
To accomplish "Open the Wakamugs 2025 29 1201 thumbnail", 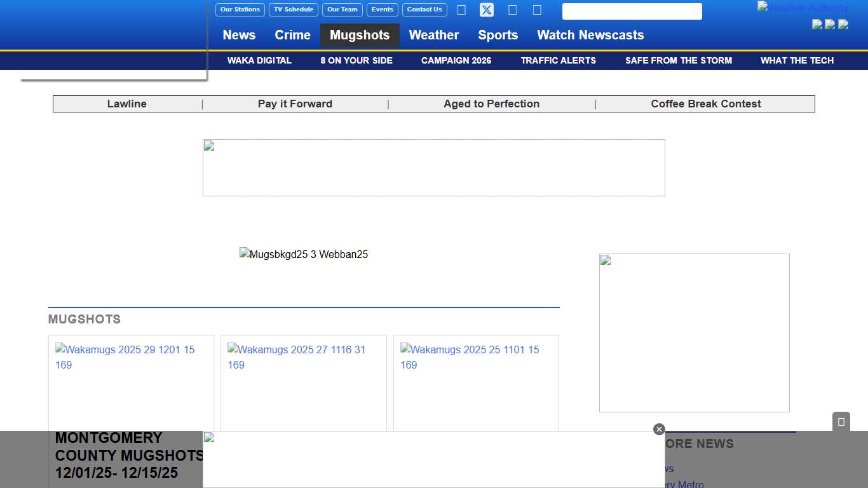I will (131, 381).
